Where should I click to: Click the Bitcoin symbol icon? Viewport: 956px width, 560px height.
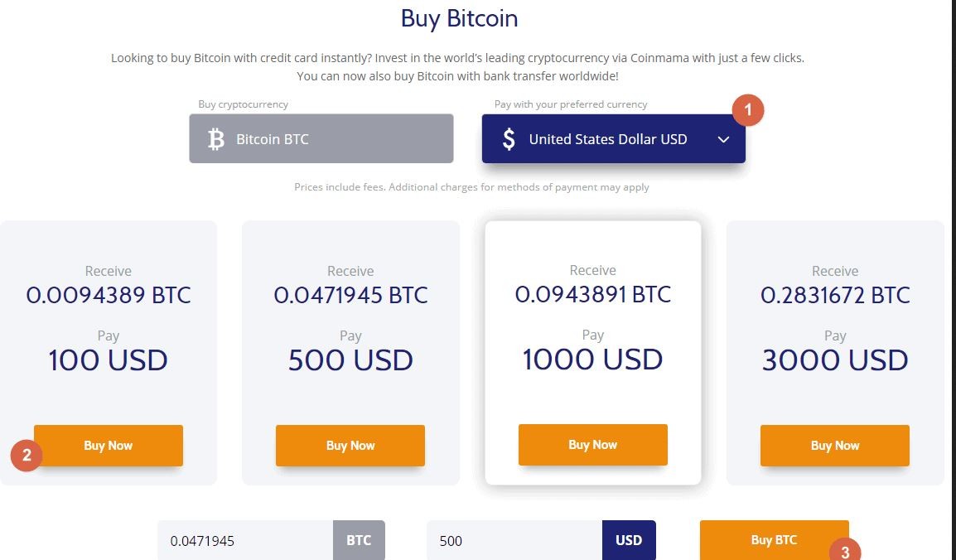[216, 139]
